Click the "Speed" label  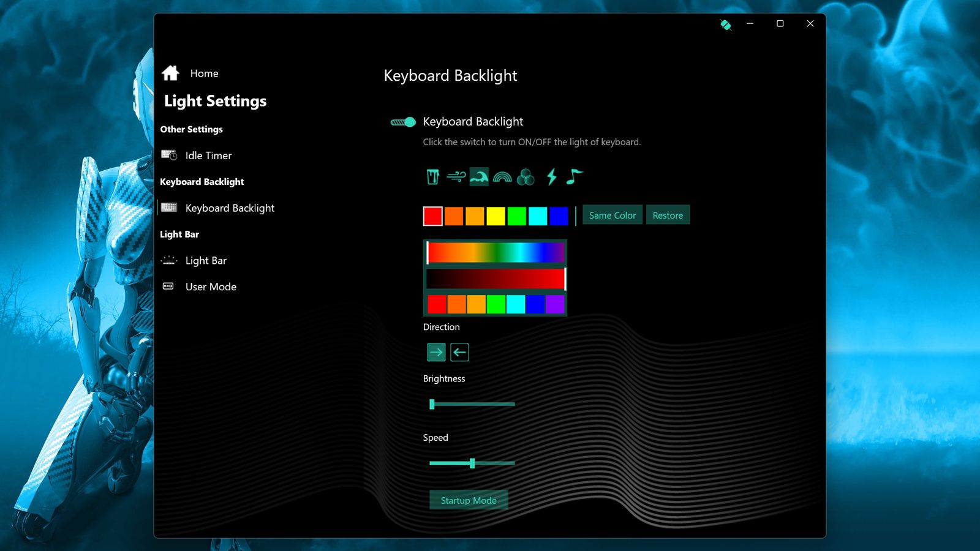[435, 438]
